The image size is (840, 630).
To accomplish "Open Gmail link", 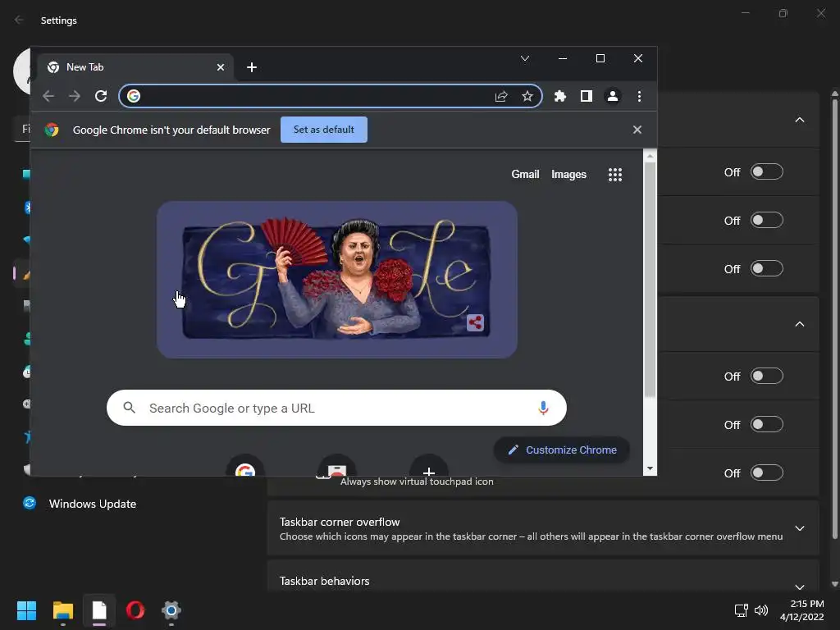I will click(x=525, y=174).
